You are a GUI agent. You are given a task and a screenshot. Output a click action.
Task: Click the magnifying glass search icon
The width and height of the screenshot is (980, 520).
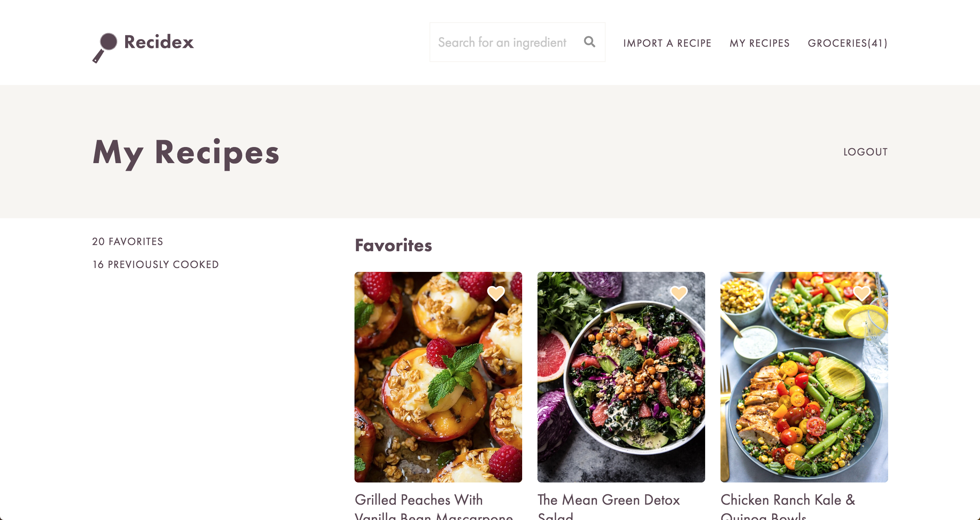pos(590,42)
